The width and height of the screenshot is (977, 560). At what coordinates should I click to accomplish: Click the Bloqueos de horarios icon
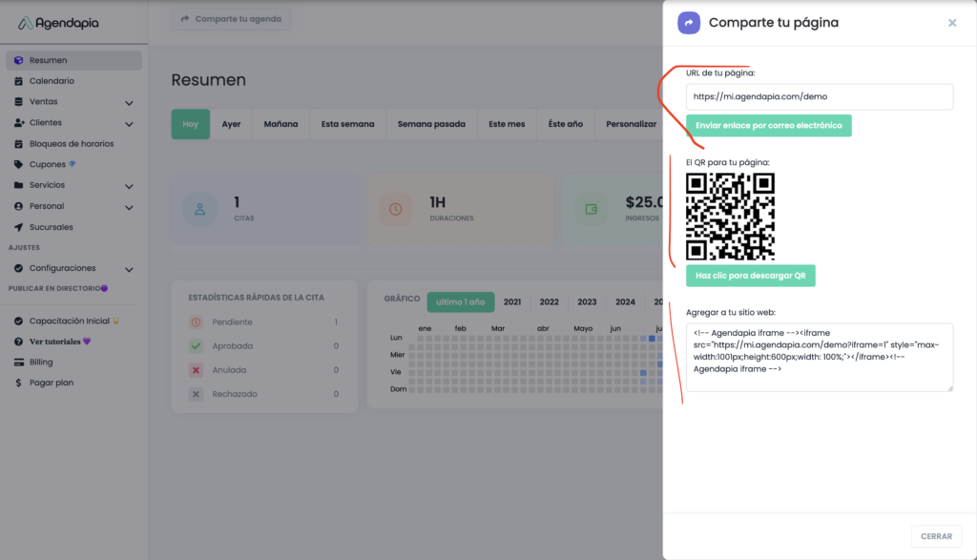click(x=19, y=144)
